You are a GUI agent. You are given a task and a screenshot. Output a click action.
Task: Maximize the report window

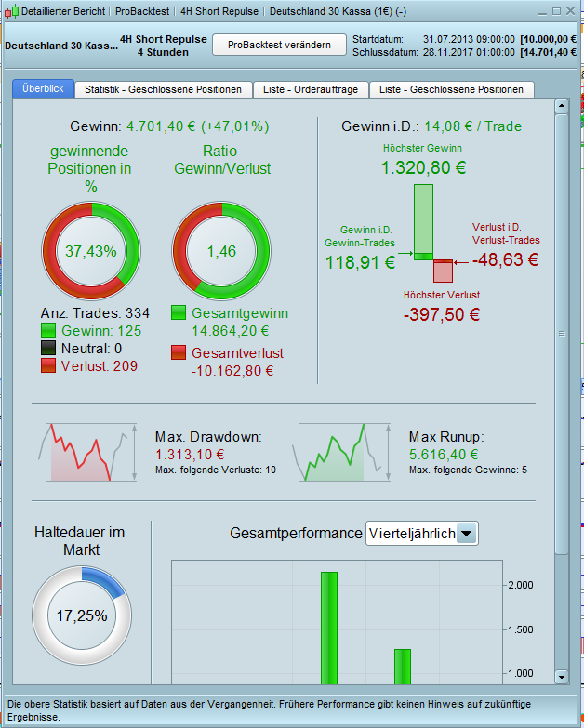click(x=557, y=10)
